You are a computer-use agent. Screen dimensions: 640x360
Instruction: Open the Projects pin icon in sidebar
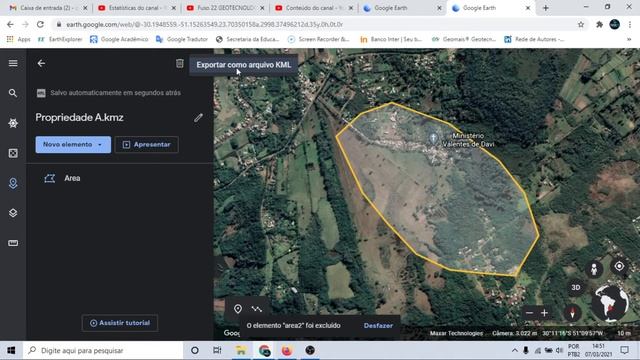pyautogui.click(x=13, y=183)
